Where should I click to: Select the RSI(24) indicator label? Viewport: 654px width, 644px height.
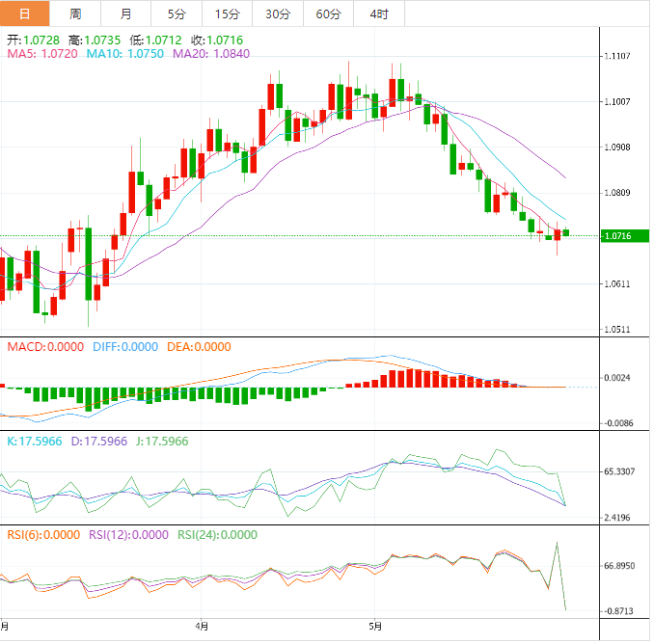[x=218, y=535]
